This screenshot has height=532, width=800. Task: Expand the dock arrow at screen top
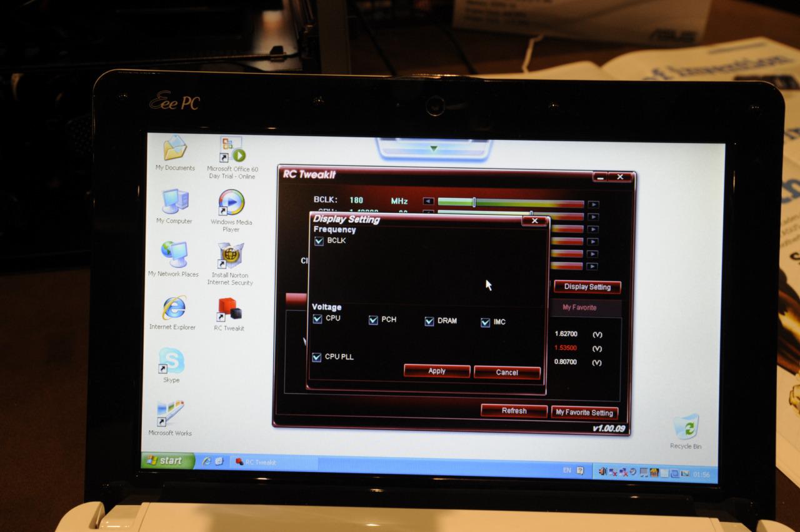(x=434, y=149)
